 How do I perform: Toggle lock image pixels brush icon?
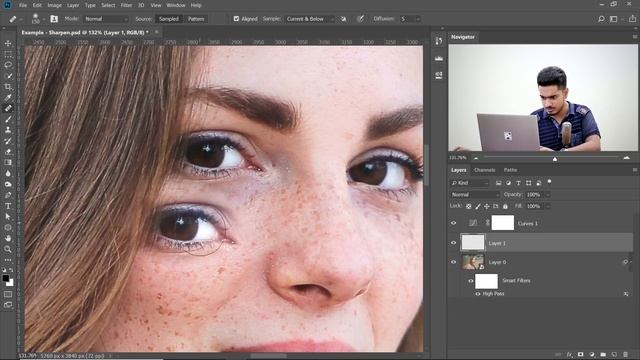(478, 207)
